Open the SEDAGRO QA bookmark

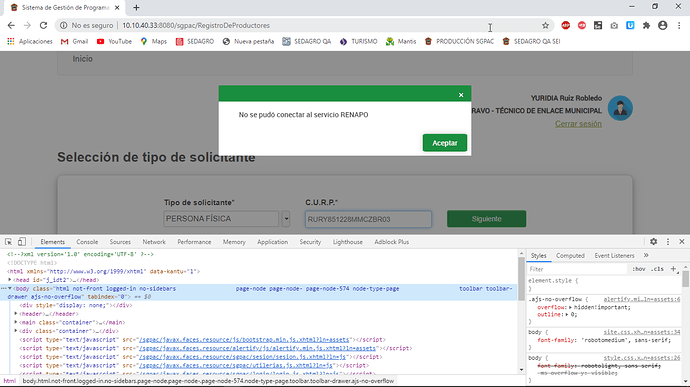(x=307, y=41)
